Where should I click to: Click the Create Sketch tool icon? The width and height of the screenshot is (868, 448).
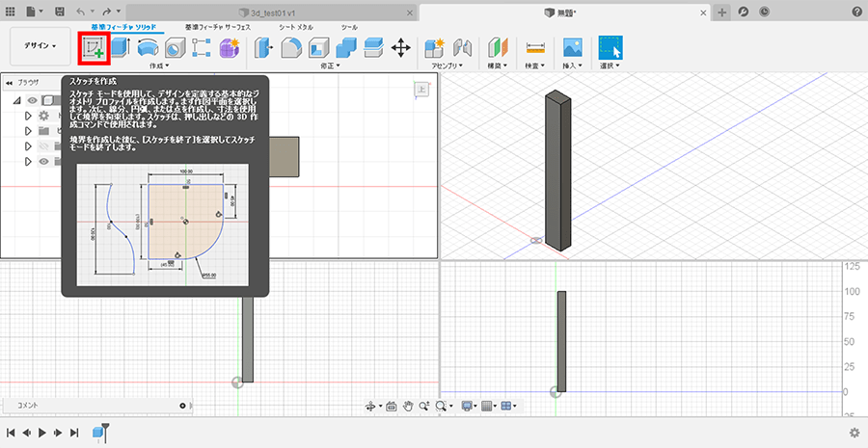94,47
